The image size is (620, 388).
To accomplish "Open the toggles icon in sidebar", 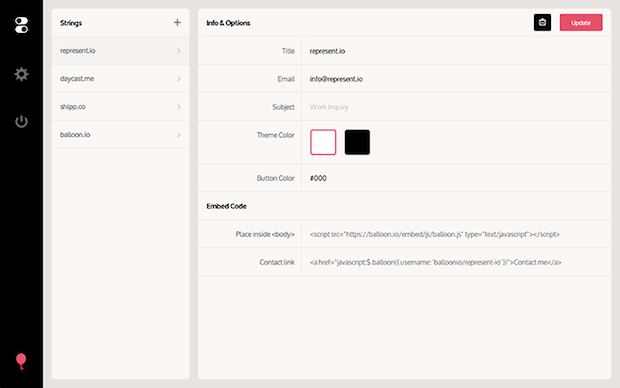I will tap(21, 25).
